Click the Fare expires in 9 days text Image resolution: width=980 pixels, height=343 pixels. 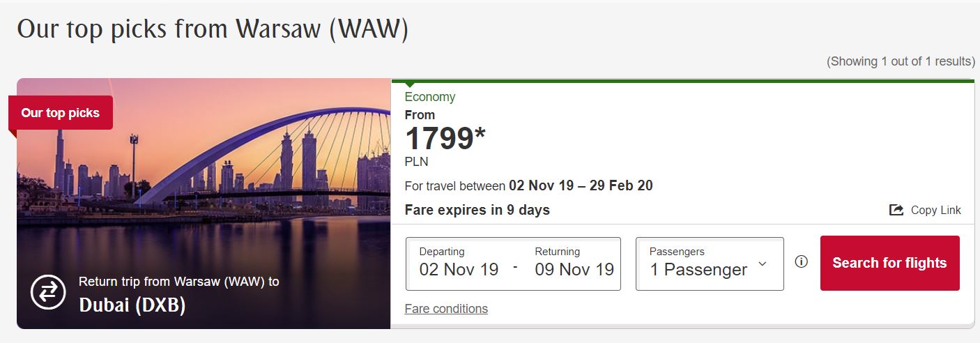477,210
